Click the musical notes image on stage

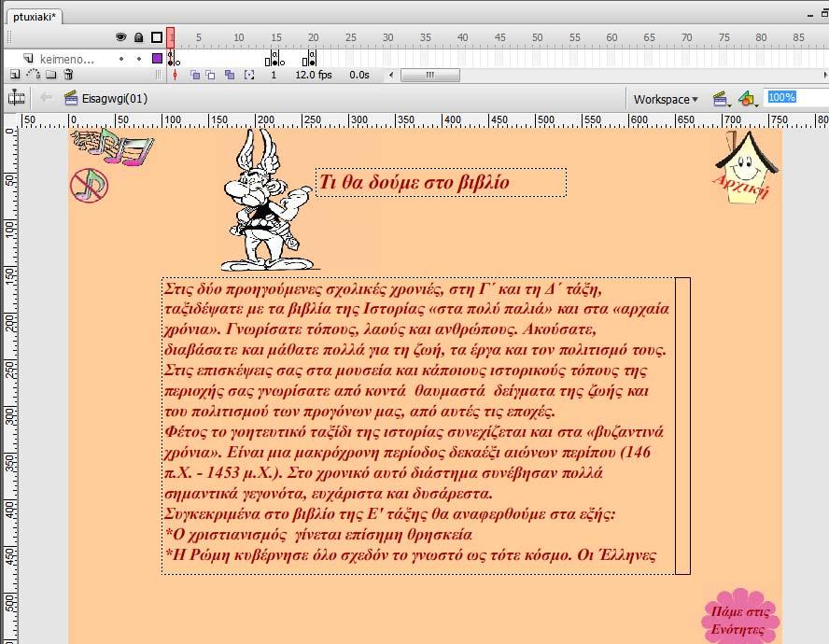coord(113,147)
